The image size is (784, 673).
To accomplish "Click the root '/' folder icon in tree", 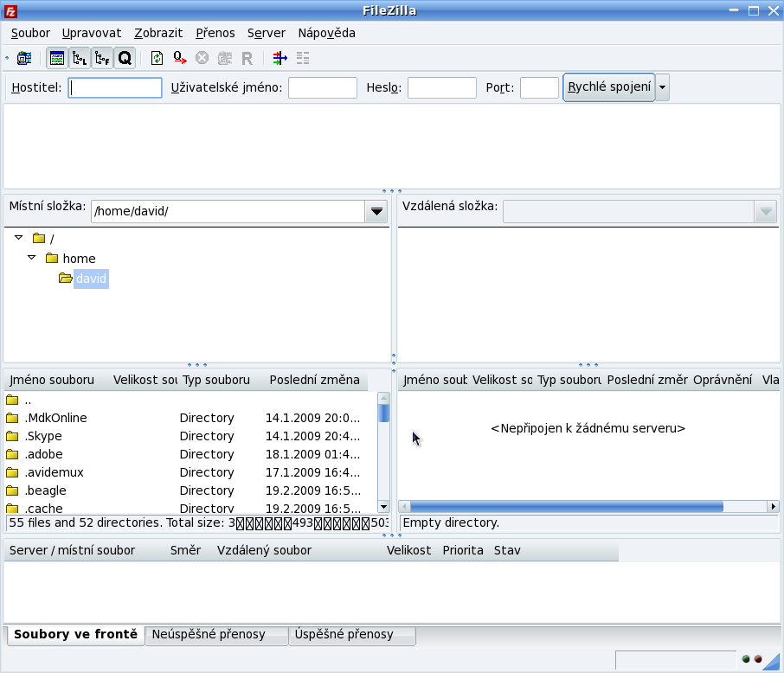I will [x=39, y=238].
